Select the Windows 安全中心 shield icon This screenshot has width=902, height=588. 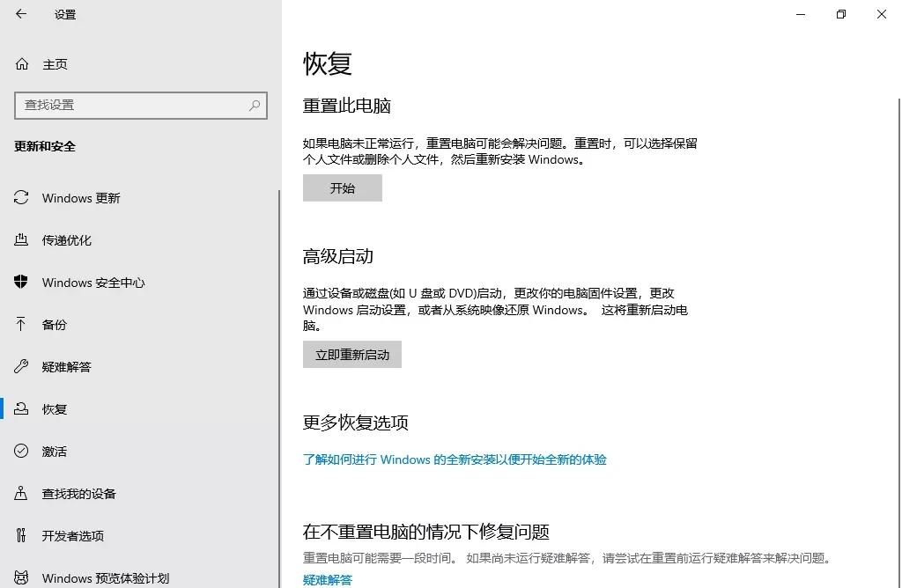click(19, 282)
